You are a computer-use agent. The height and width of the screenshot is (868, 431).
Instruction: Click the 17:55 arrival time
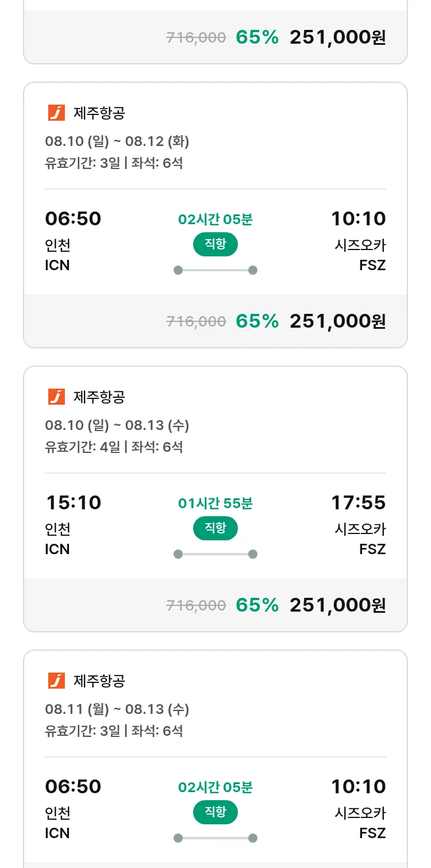[358, 503]
